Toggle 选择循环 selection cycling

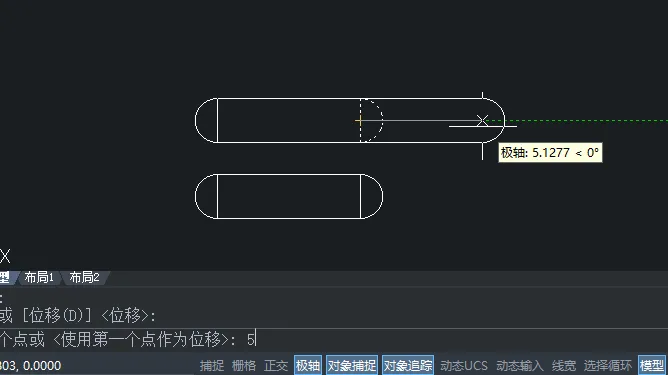pos(608,366)
